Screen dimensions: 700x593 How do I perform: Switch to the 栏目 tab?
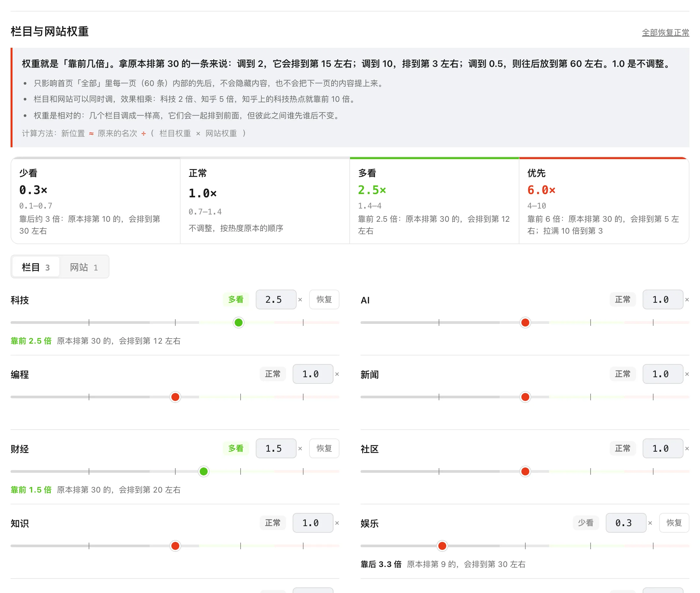(36, 267)
